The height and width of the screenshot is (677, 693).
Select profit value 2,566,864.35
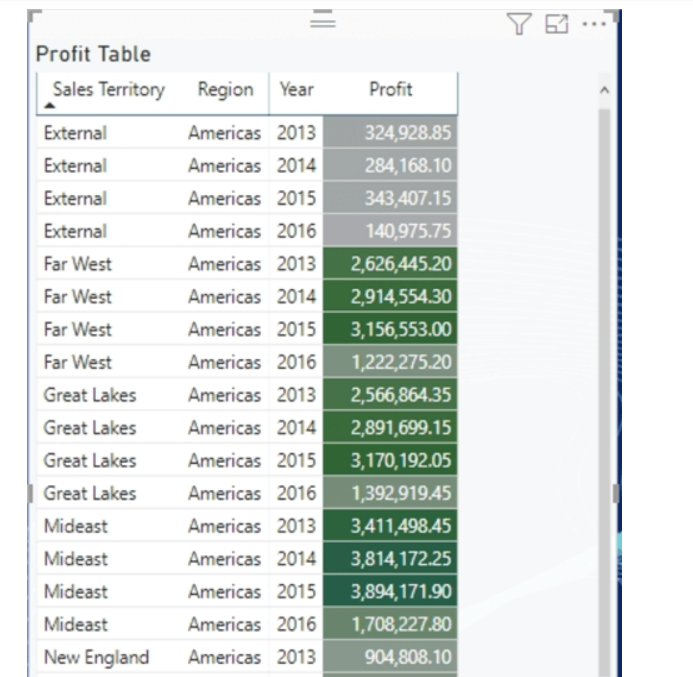[x=401, y=395]
